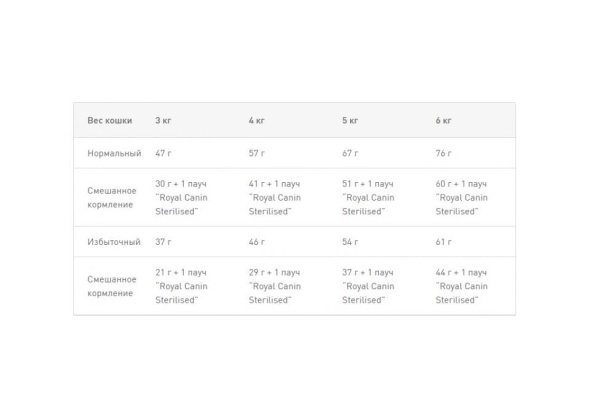This screenshot has width=593, height=400.
Task: Click the '47 г' cell
Action: click(163, 153)
